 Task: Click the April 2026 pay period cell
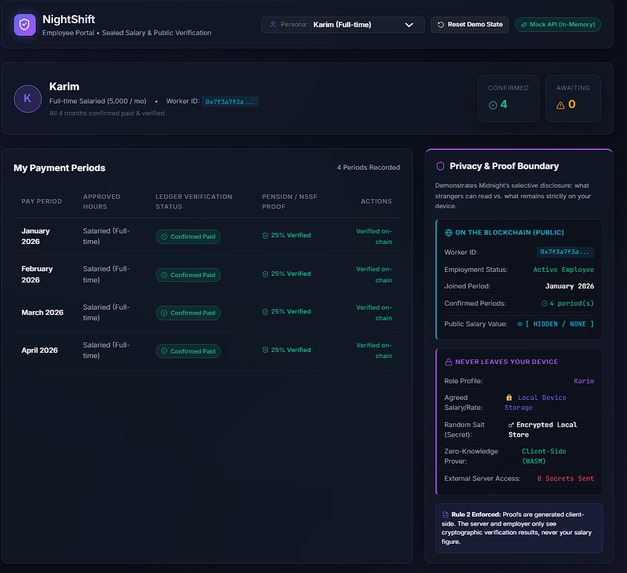click(x=40, y=351)
